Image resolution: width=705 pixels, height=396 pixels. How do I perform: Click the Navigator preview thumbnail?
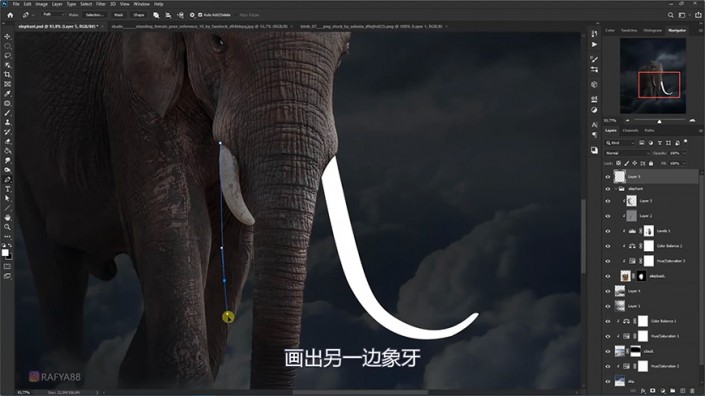(x=653, y=76)
